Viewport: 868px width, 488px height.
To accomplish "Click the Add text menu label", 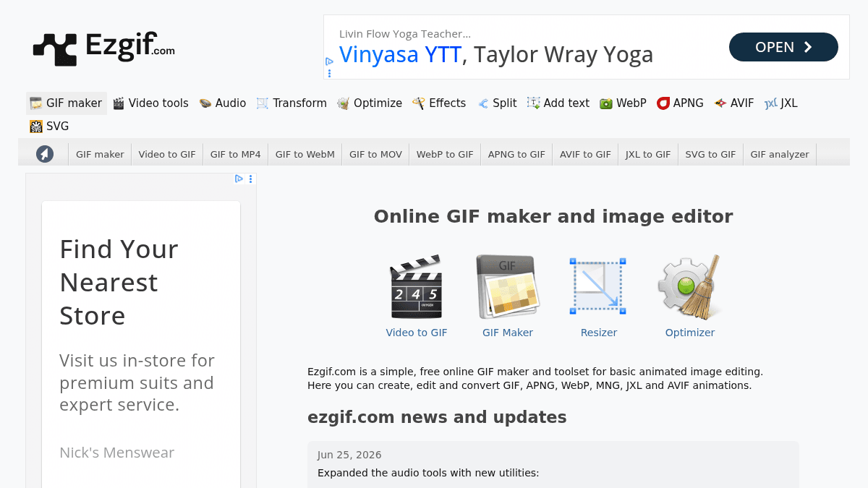I will 566,103.
